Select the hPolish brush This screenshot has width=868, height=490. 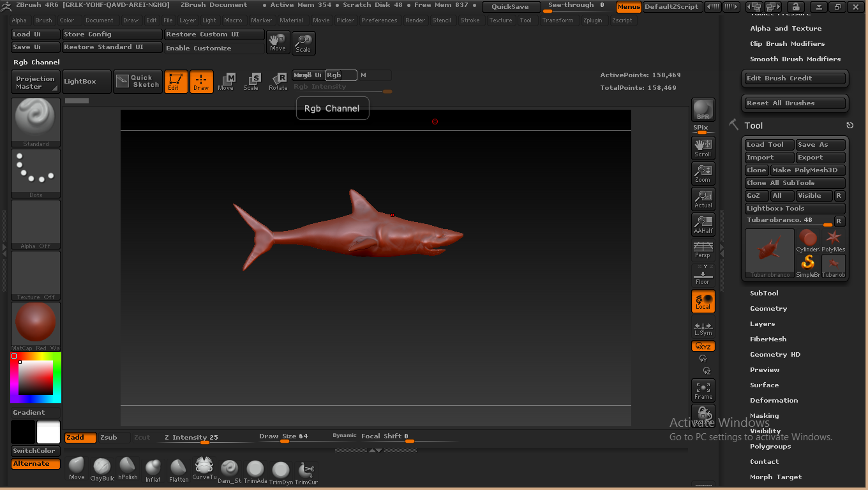[128, 469]
